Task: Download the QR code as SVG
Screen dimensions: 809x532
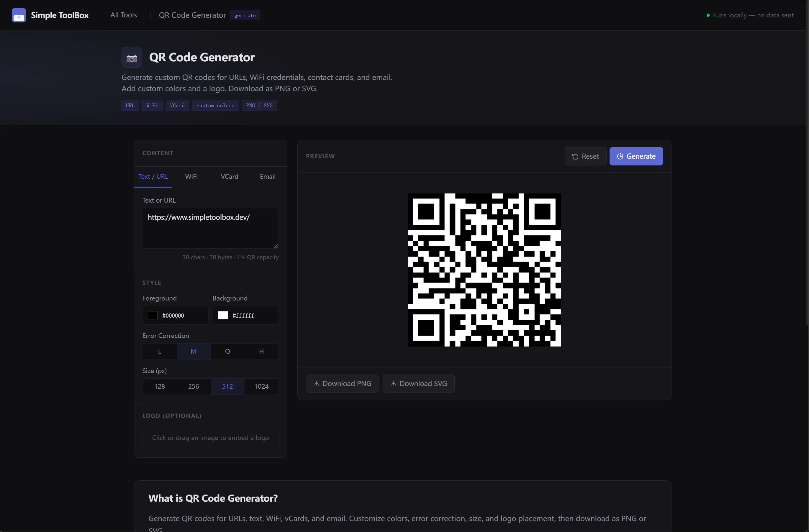Action: (x=418, y=384)
